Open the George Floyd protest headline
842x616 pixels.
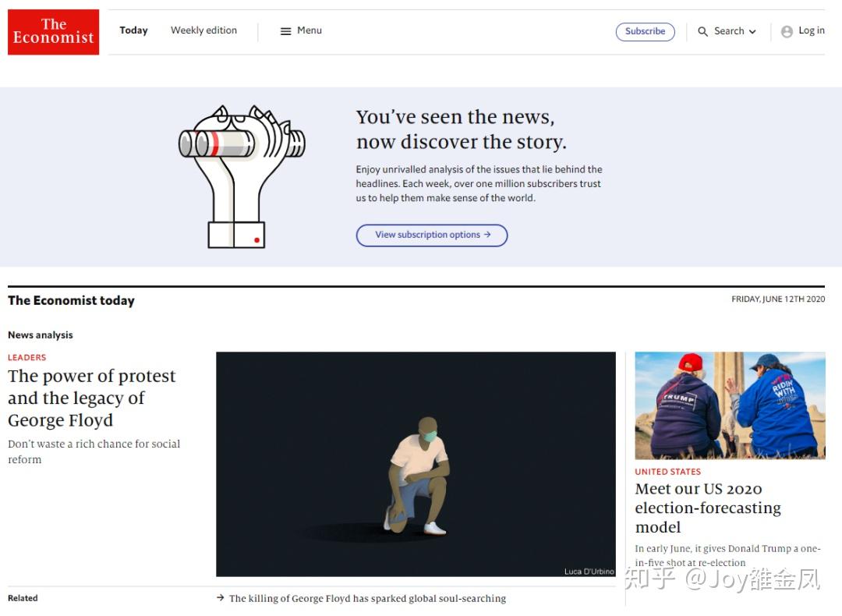(92, 398)
